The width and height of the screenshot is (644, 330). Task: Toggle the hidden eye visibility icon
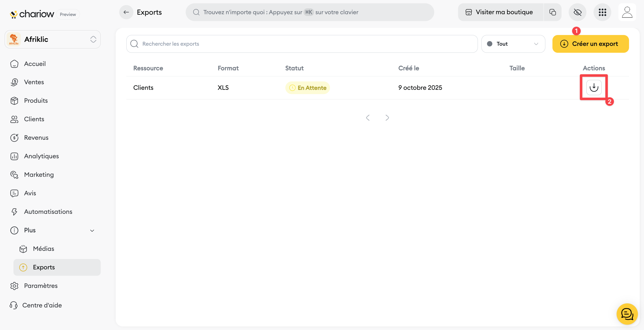577,12
